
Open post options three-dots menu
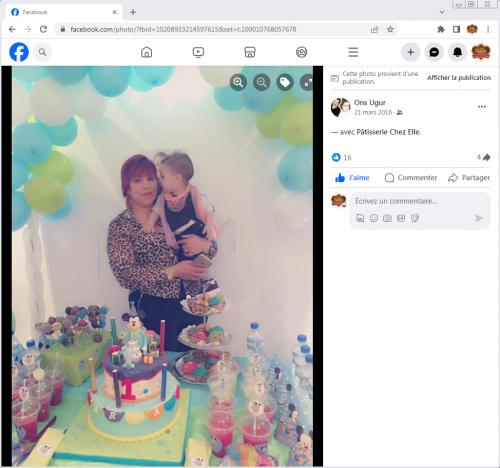(x=482, y=107)
